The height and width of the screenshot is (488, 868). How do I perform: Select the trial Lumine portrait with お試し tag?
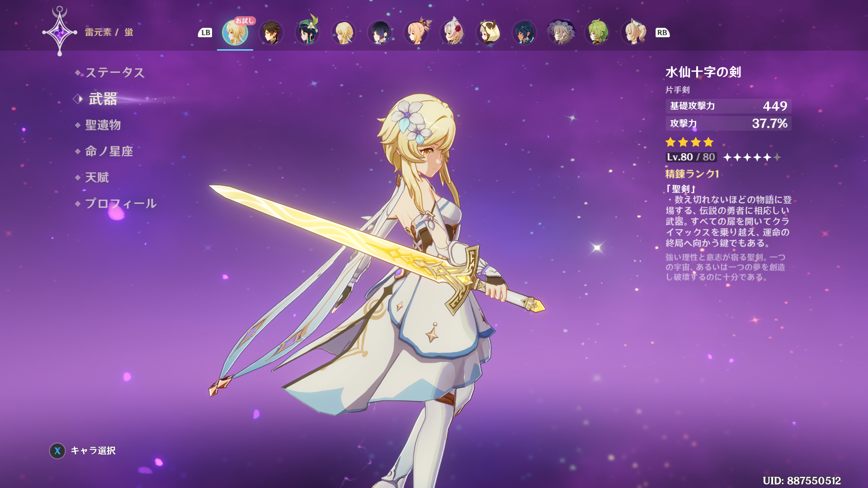pos(235,33)
